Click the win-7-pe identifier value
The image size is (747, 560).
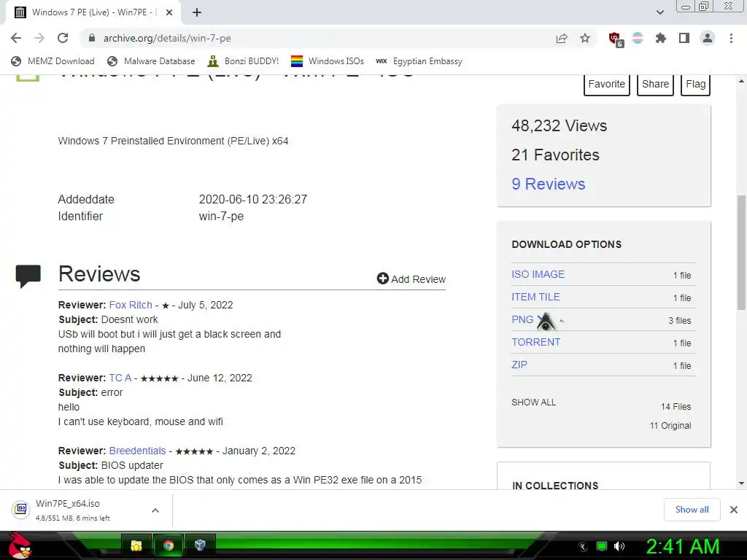pyautogui.click(x=221, y=216)
